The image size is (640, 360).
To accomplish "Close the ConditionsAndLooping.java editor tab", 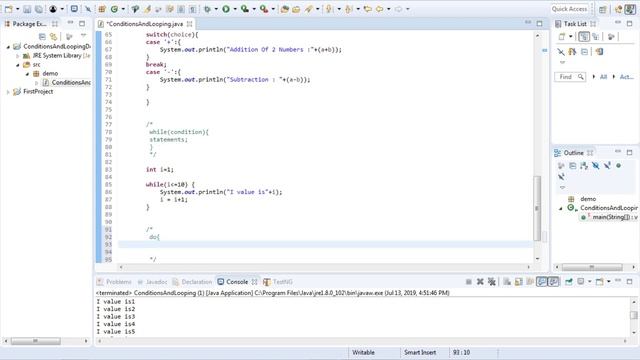I will 189,24.
